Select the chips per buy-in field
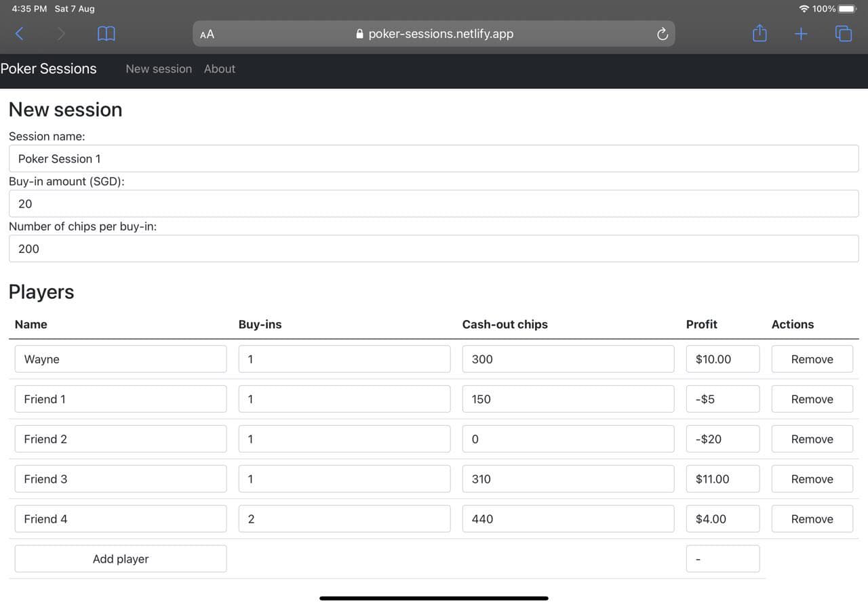The image size is (868, 606). pyautogui.click(x=434, y=249)
